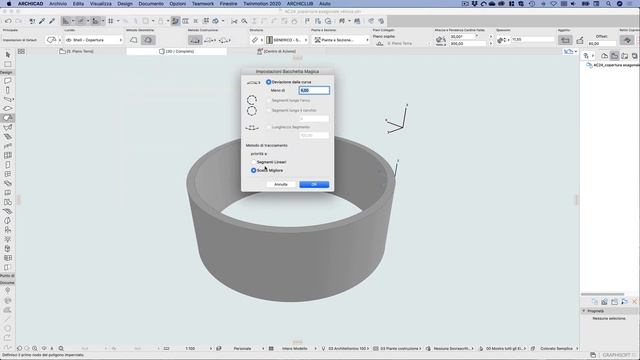The image size is (640, 360).
Task: Click Impostazioni di Default in info box
Action: (x=20, y=40)
